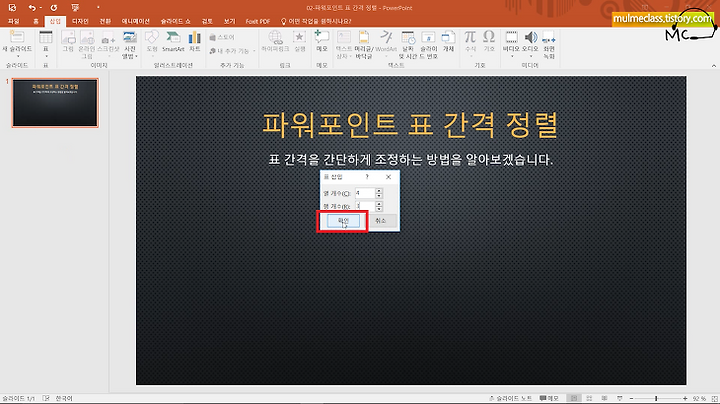This screenshot has height=404, width=720.
Task: Click the 행 개수 input field in dialog
Action: 365,206
